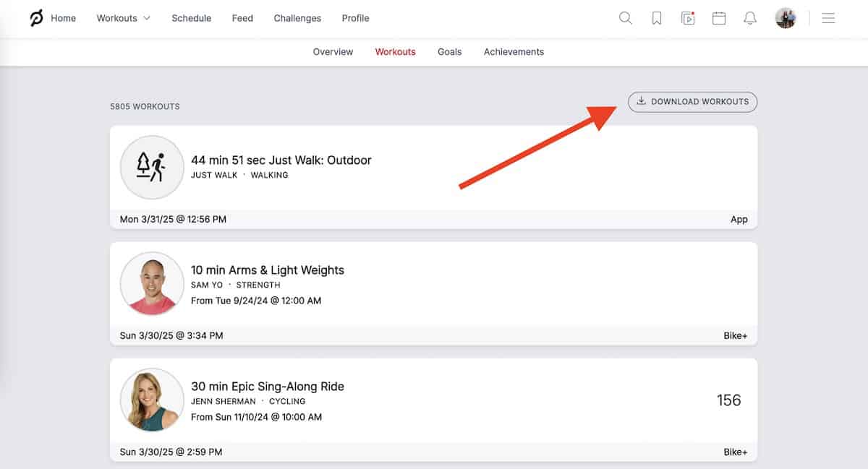Screen dimensions: 868x469
Task: Click the Just Walk outdoor walking icon
Action: (152, 167)
